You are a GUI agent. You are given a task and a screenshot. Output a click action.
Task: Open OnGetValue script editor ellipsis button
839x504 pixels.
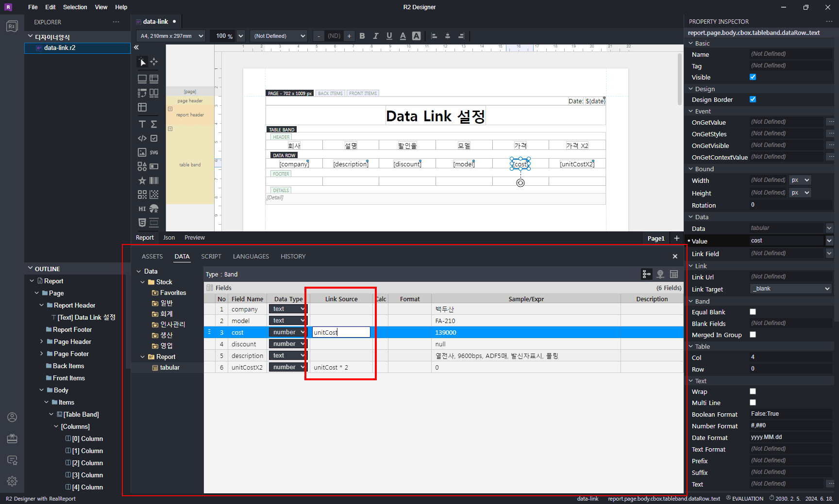pyautogui.click(x=831, y=122)
